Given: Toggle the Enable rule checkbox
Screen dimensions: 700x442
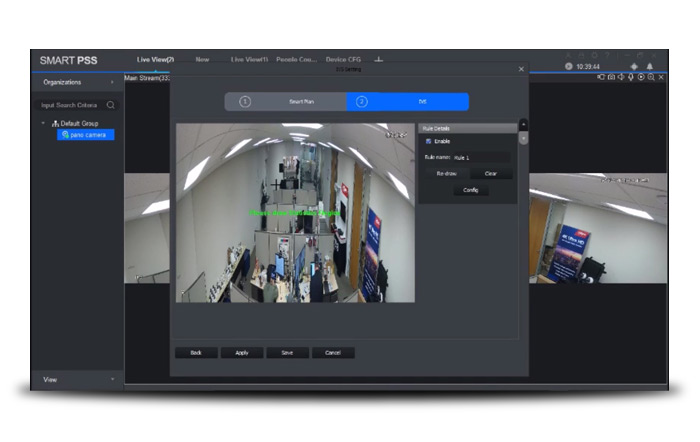Looking at the screenshot, I should [429, 141].
